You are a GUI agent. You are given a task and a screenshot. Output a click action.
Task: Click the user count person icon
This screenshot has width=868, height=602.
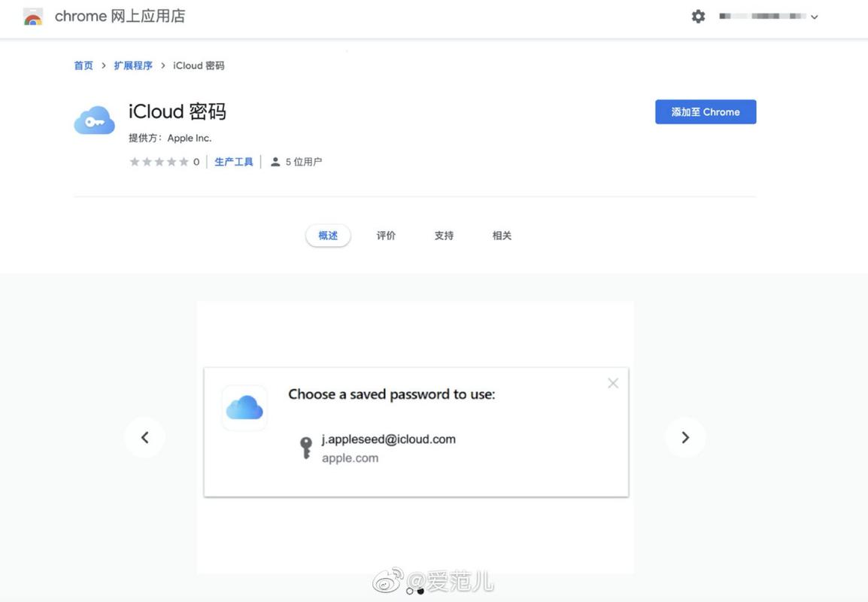click(275, 162)
